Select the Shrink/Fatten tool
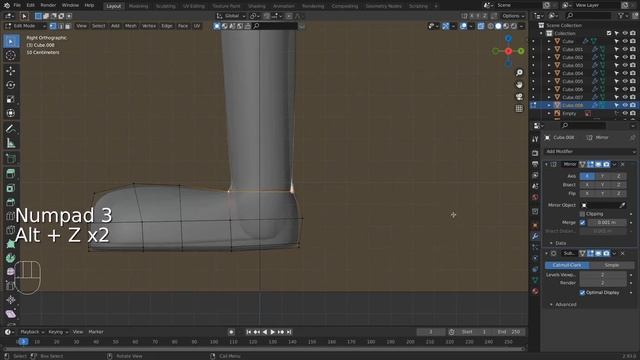The image size is (640, 360). (x=11, y=300)
